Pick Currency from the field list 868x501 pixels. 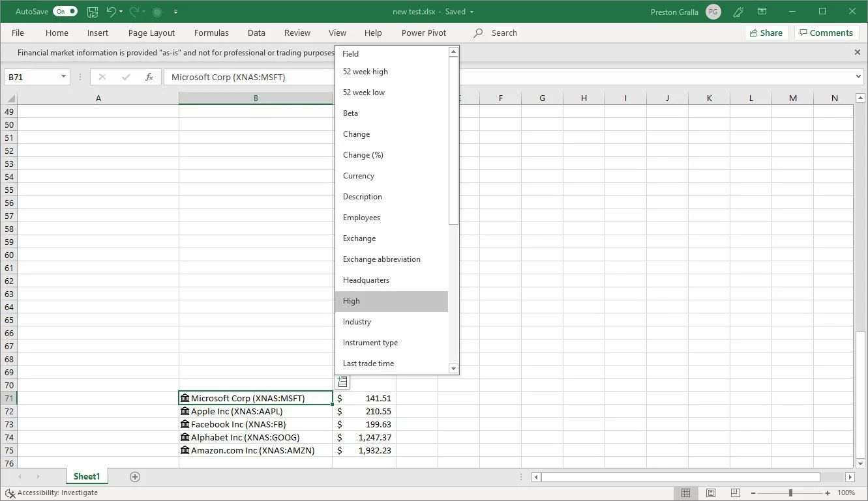click(x=391, y=176)
